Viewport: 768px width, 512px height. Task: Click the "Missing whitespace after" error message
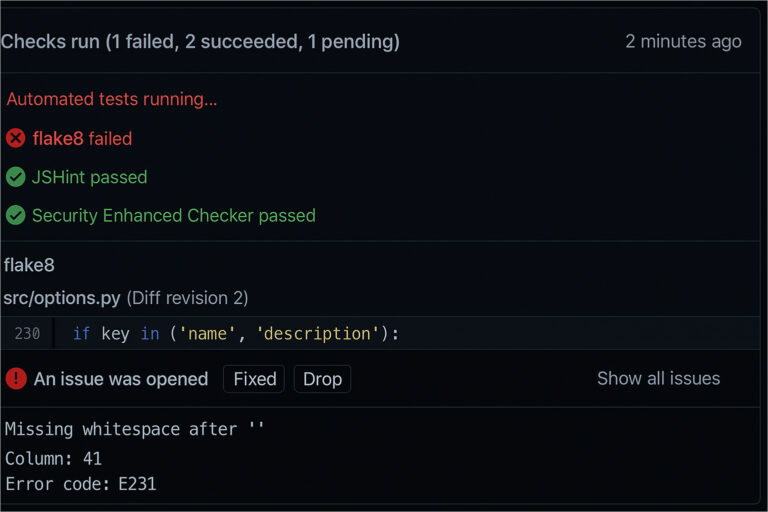click(135, 429)
